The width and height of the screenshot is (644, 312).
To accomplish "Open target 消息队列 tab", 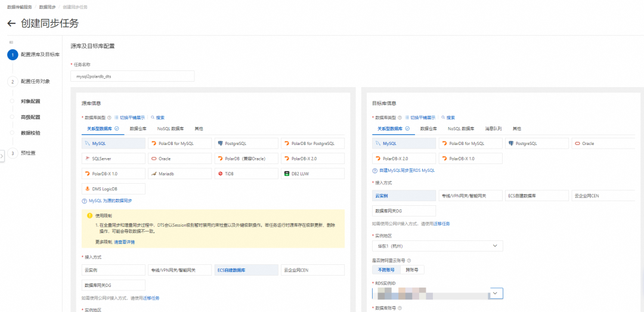I will coord(493,129).
